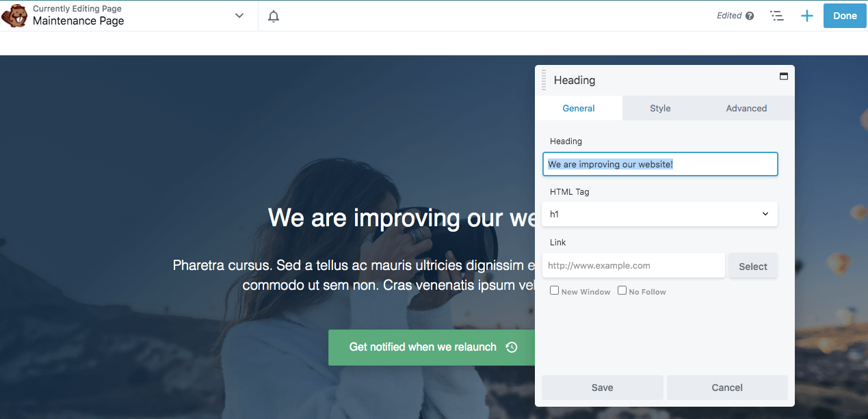Click the history clock icon on green button
868x419 pixels.
tap(512, 347)
